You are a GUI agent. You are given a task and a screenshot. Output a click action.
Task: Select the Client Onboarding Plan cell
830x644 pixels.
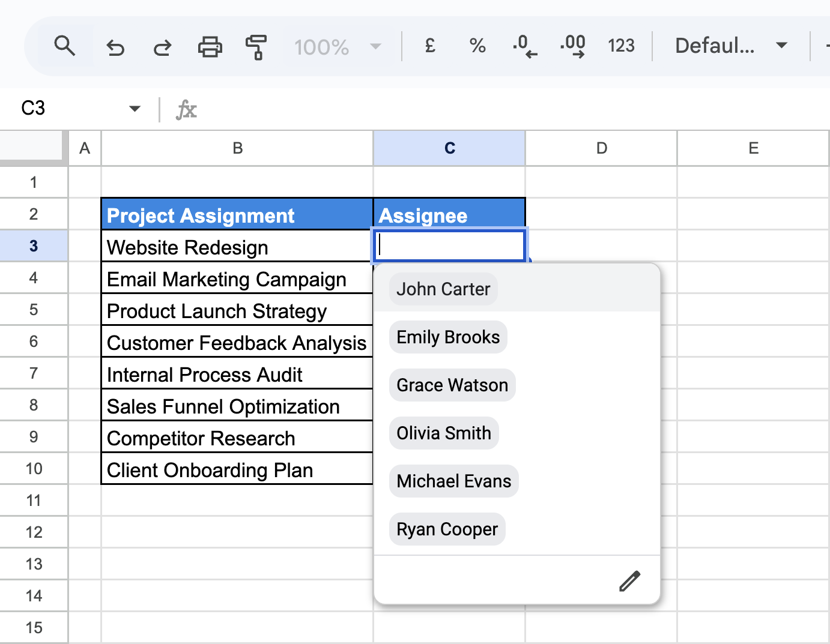click(237, 469)
